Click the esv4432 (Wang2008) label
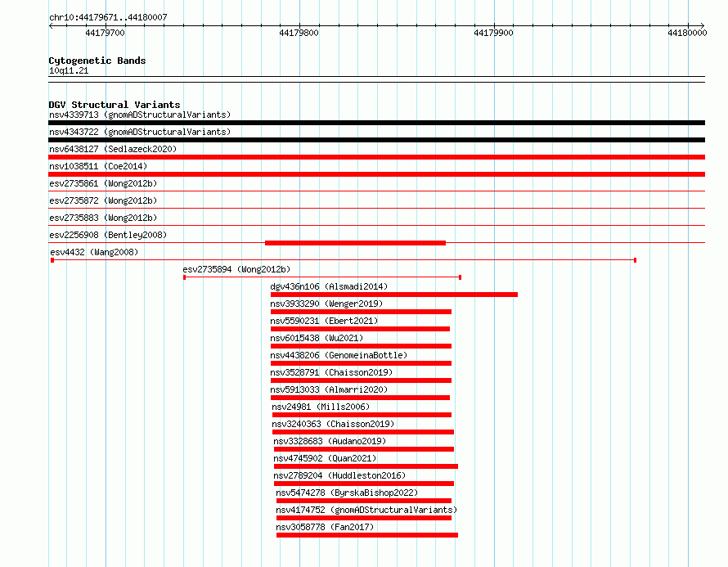 click(94, 252)
